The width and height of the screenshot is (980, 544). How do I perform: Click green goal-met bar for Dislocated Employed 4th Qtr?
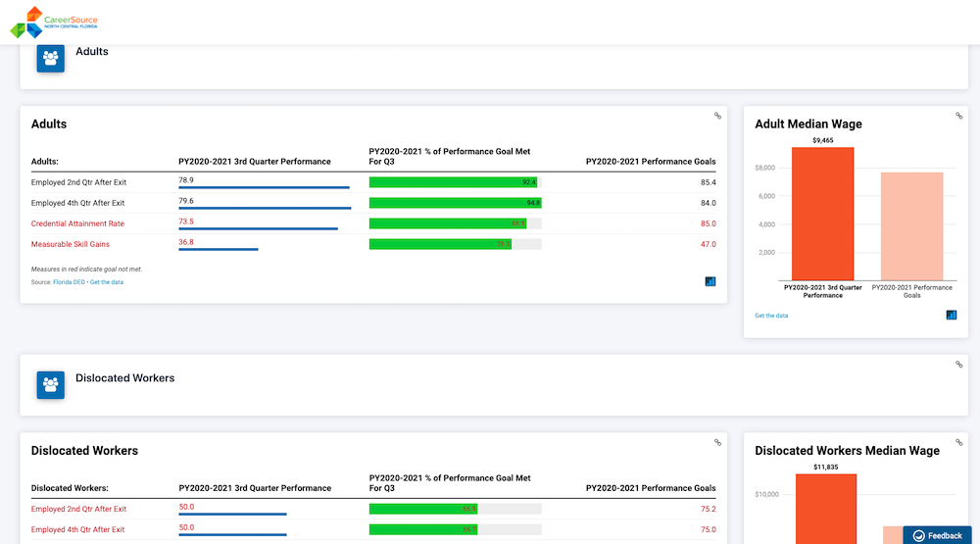pyautogui.click(x=423, y=529)
